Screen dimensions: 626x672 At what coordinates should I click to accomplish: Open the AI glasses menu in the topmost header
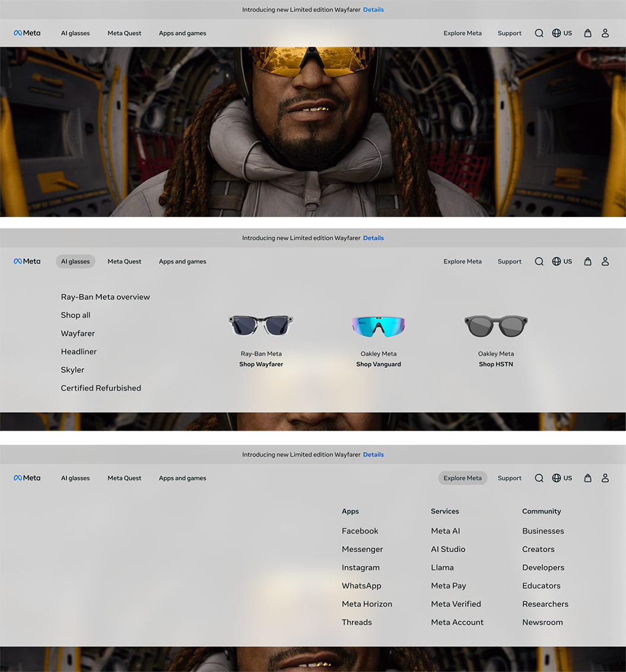[75, 33]
